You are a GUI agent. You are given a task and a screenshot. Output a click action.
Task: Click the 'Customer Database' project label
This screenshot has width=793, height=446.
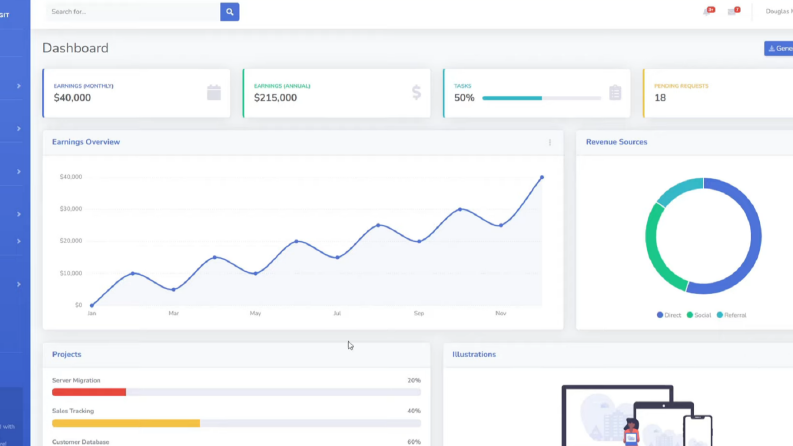pyautogui.click(x=80, y=442)
